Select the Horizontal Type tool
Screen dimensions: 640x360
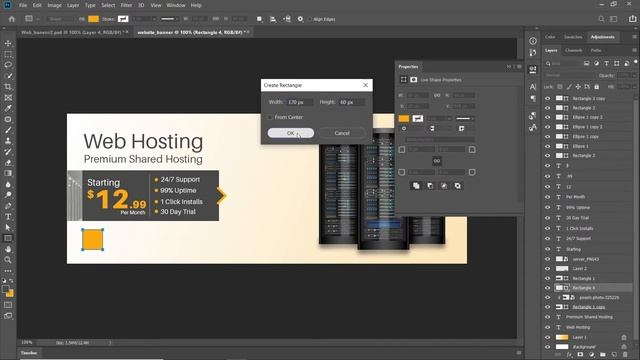click(x=8, y=217)
